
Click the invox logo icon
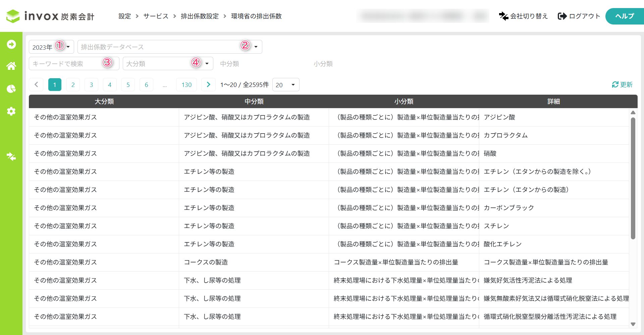coord(13,16)
